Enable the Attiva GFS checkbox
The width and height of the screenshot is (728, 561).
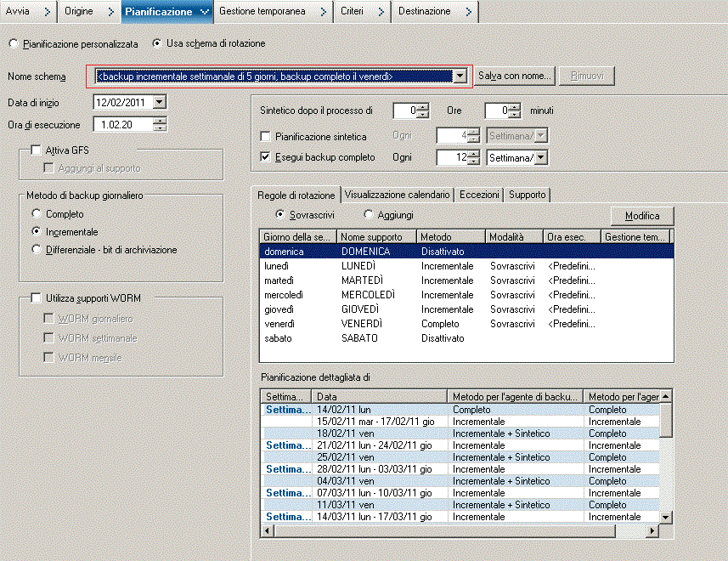(x=36, y=150)
